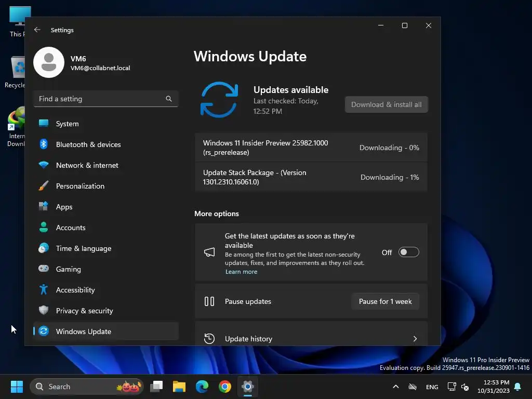Click VM6@collabnet.local account email
Screen dimensions: 532x399
(100, 68)
